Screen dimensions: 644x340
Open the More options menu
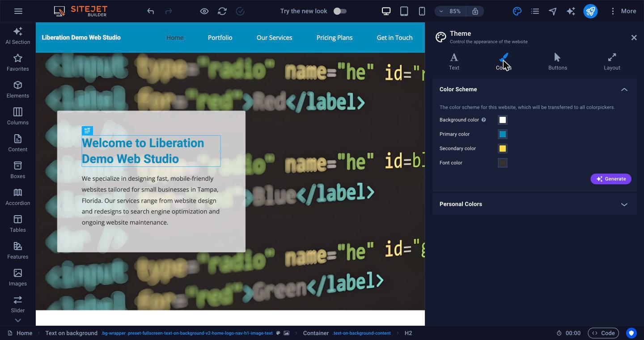coord(623,11)
